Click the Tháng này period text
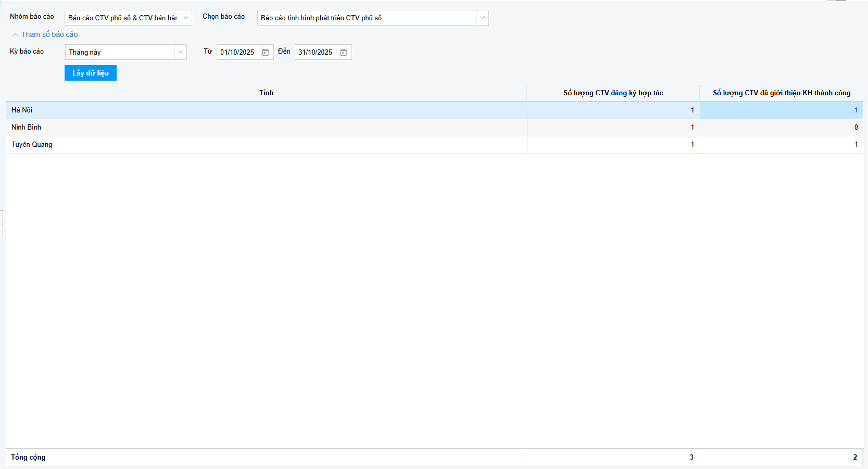The width and height of the screenshot is (868, 469). tap(85, 52)
